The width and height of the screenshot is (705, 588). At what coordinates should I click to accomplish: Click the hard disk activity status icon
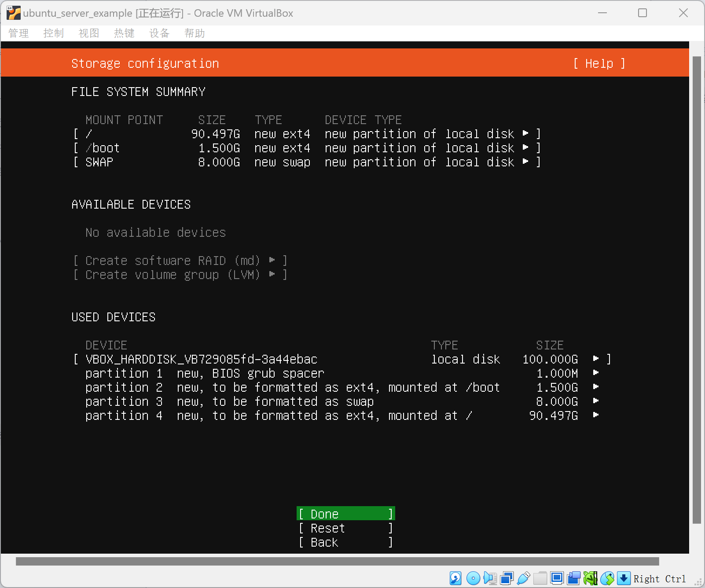tap(455, 578)
